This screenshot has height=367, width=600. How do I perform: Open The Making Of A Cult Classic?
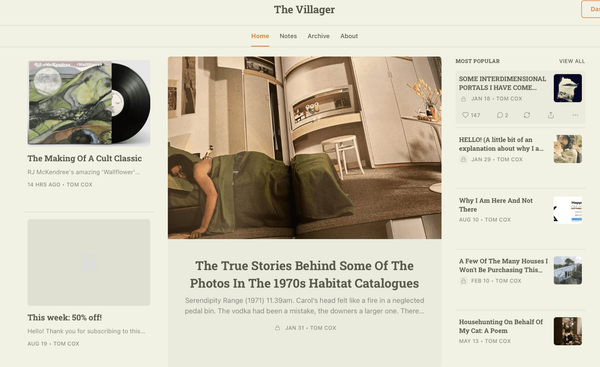85,158
